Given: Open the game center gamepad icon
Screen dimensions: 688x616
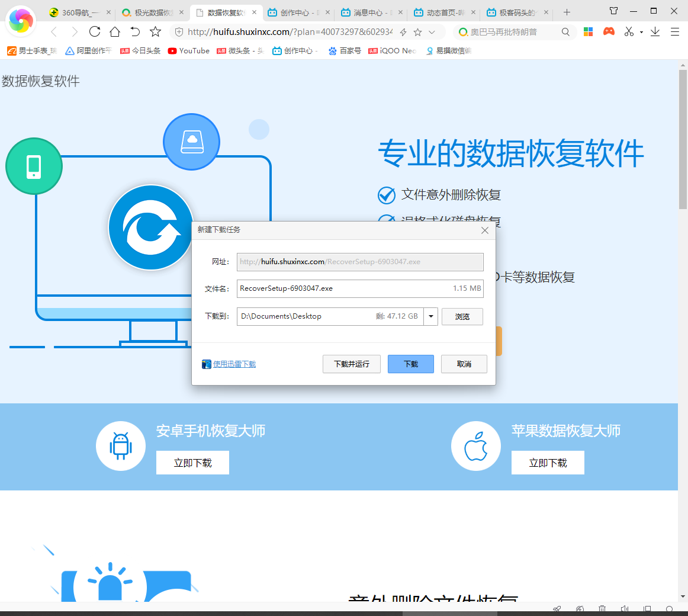Looking at the screenshot, I should coord(609,31).
